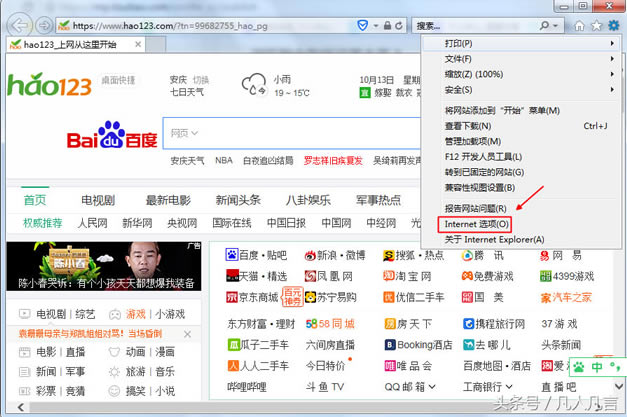The height and width of the screenshot is (417, 627).
Task: Click the 汽车之家 link
Action: tap(566, 297)
